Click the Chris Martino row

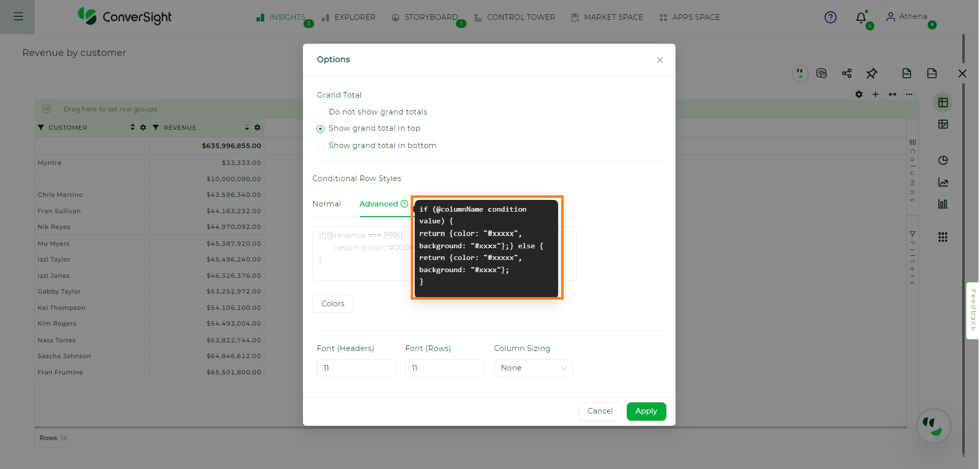[x=149, y=195]
